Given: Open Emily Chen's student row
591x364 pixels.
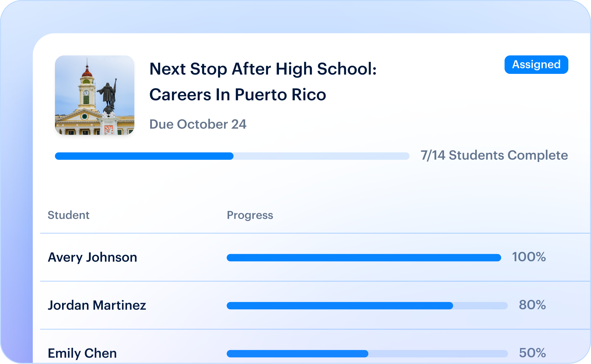Looking at the screenshot, I should pos(315,347).
